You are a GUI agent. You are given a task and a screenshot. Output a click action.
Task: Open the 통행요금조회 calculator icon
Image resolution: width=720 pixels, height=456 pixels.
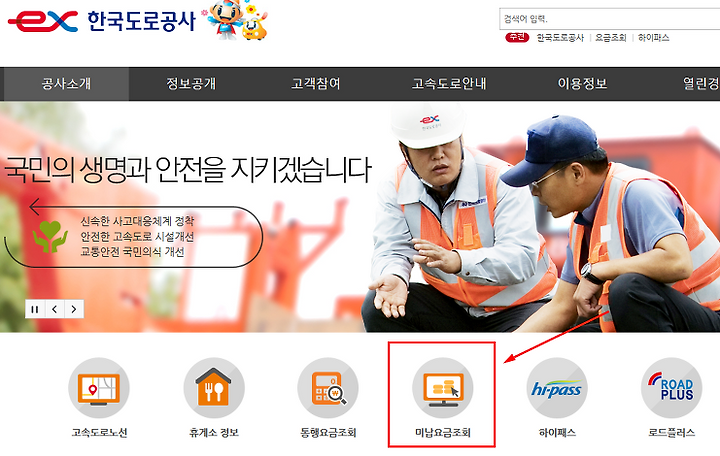click(328, 388)
